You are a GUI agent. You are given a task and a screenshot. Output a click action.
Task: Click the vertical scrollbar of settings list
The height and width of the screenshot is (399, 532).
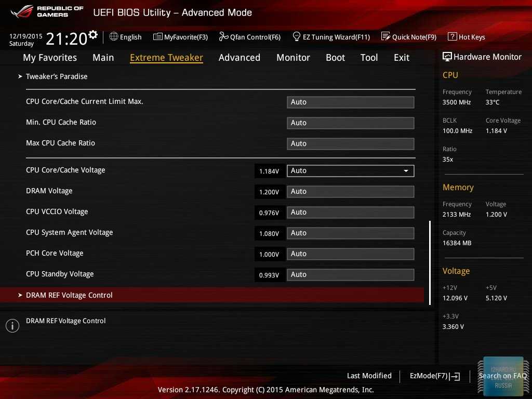(430, 262)
